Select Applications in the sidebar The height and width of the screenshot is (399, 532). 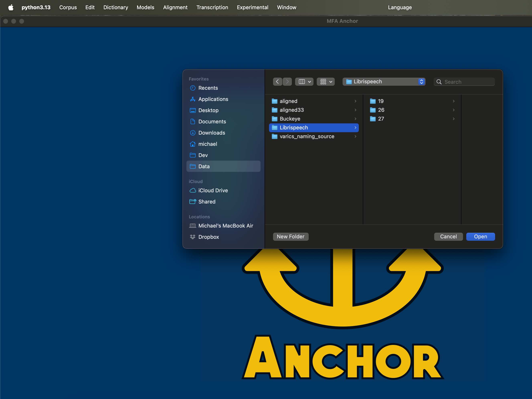pos(224,99)
